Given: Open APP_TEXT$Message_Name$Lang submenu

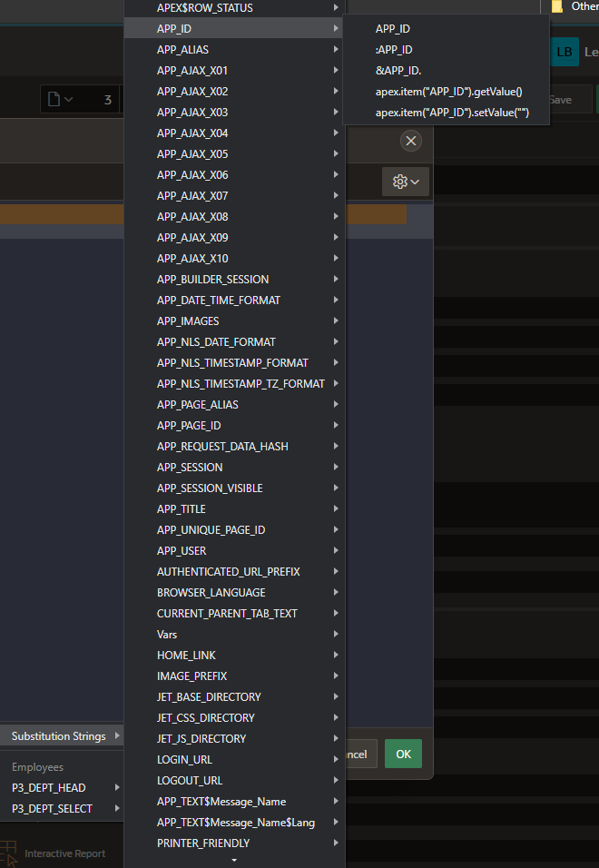Looking at the screenshot, I should point(234,823).
